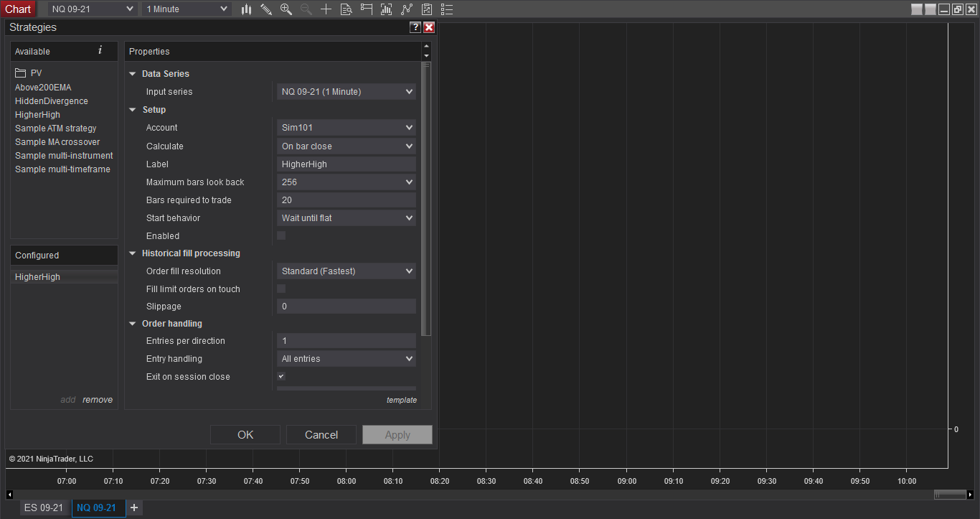Open the Strategies toolbar icon
Screen dimensions: 980x519
point(427,9)
